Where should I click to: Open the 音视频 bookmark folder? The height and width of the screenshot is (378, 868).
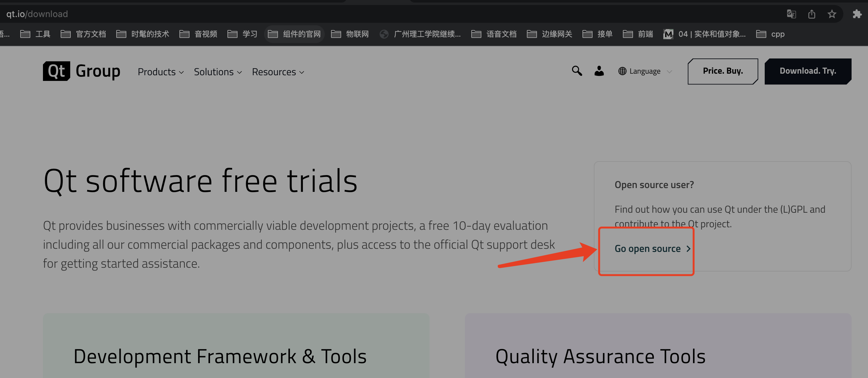click(x=198, y=34)
